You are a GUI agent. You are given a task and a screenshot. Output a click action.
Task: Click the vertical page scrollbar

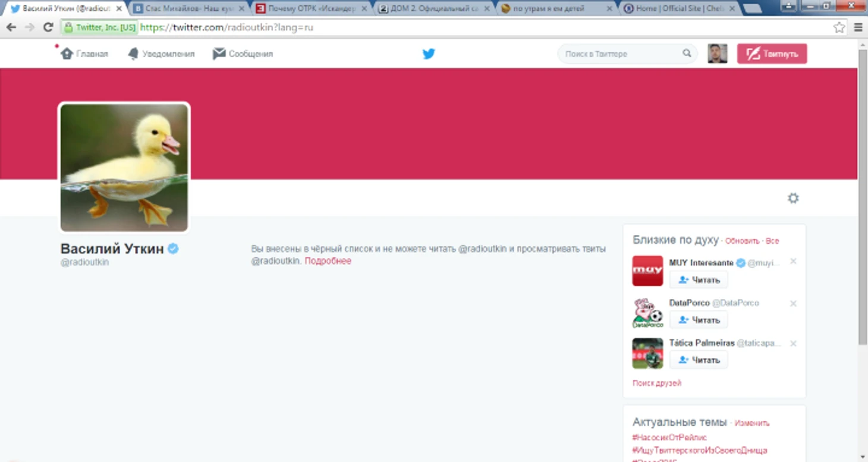point(863,196)
